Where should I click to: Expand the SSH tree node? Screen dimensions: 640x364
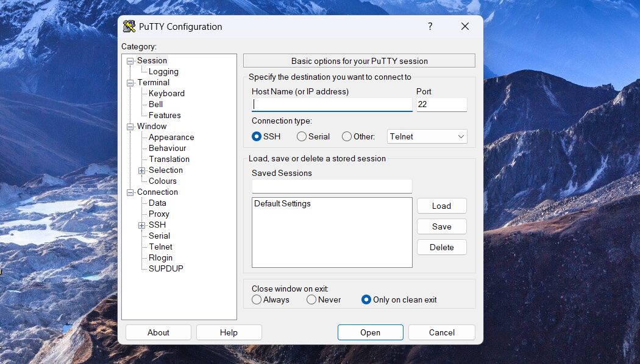click(x=141, y=225)
